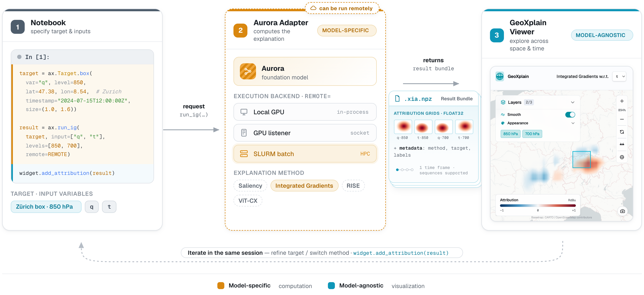The width and height of the screenshot is (644, 295).
Task: Click the 'Basemap: CARTO' attribution text
Action: 561,217
